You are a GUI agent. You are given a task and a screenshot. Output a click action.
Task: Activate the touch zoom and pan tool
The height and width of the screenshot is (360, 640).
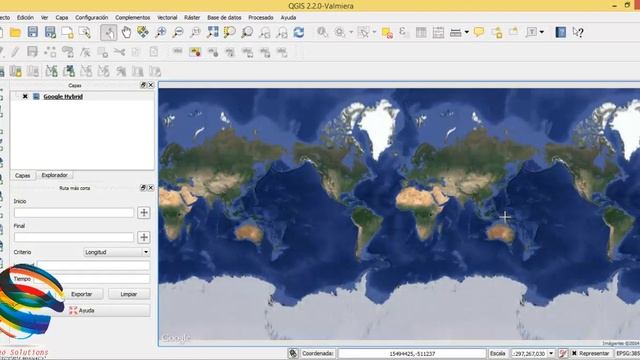(109, 32)
